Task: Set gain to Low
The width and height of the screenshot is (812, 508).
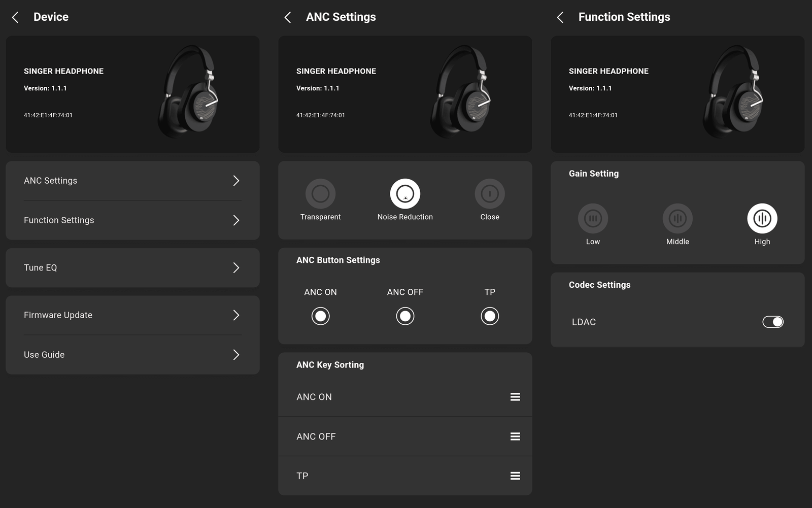Action: click(593, 219)
